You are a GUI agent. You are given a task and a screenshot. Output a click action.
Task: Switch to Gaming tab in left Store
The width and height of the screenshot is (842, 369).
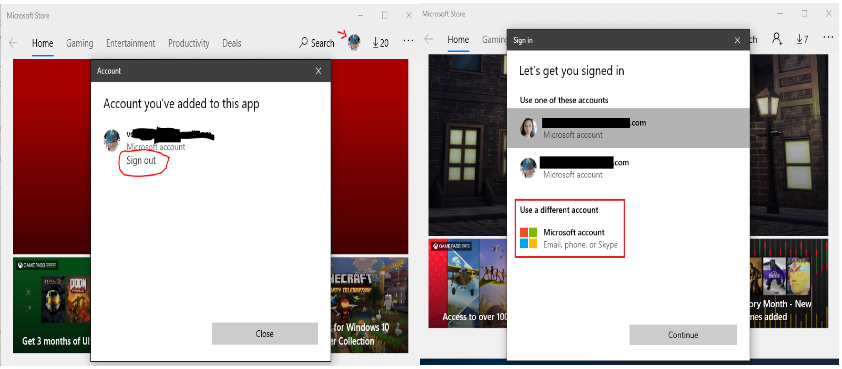pyautogui.click(x=79, y=43)
